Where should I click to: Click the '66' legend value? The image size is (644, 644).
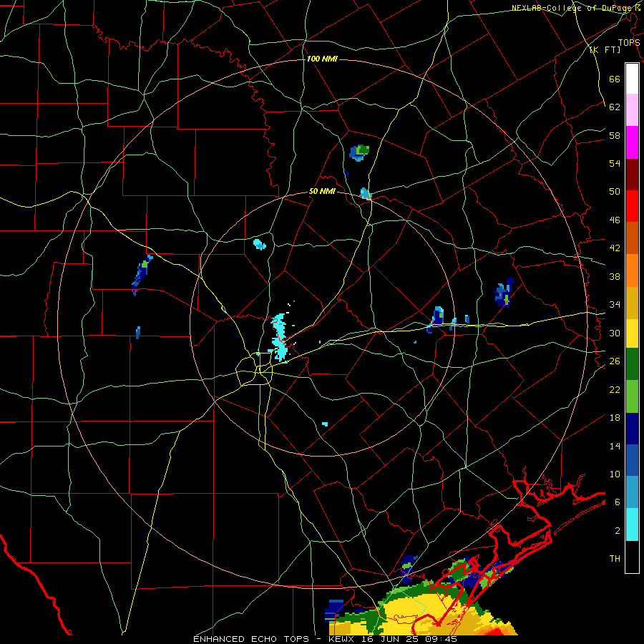click(615, 79)
